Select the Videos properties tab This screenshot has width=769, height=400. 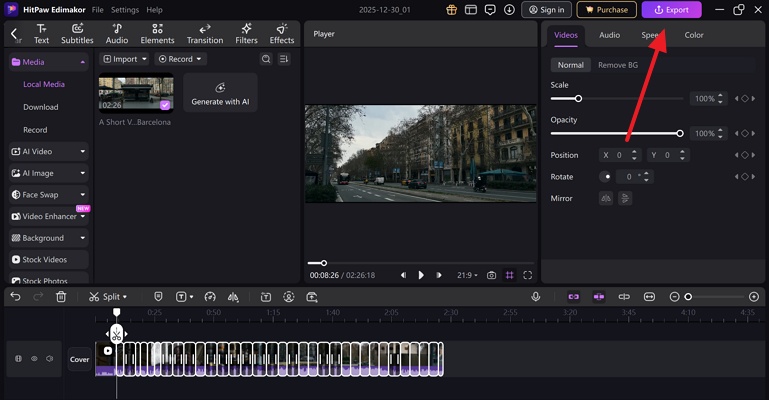click(x=565, y=35)
